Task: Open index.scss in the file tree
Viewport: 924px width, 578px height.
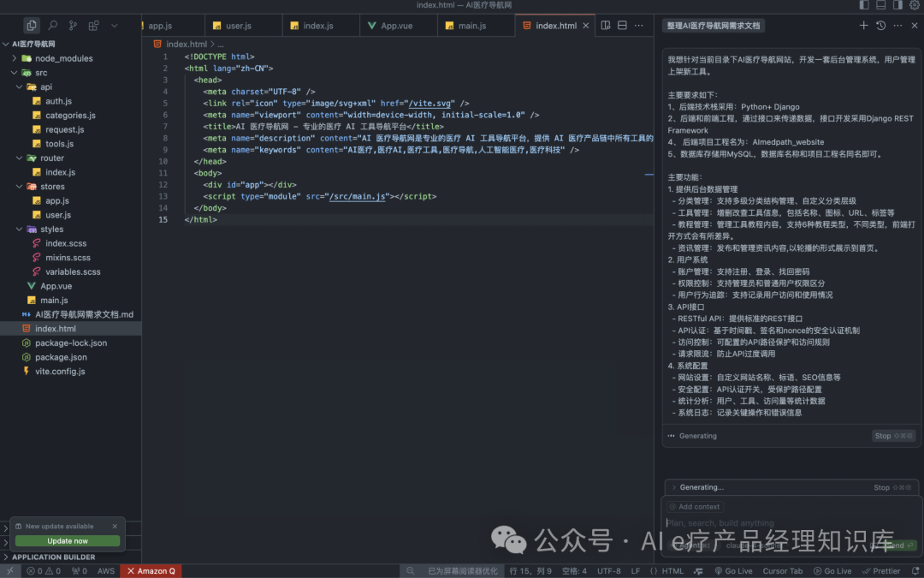Action: coord(65,243)
